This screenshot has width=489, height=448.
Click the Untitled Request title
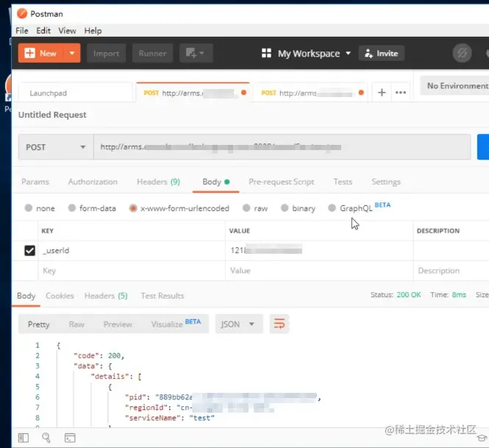[x=52, y=115]
